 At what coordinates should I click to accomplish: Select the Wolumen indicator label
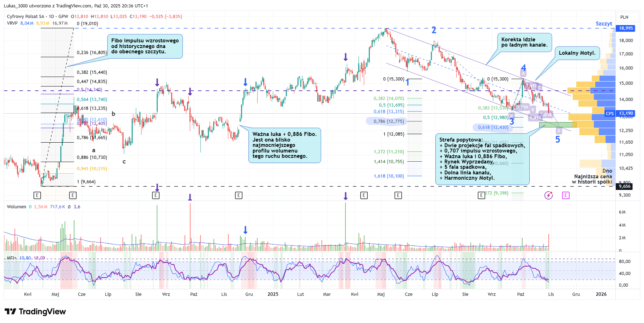point(16,207)
